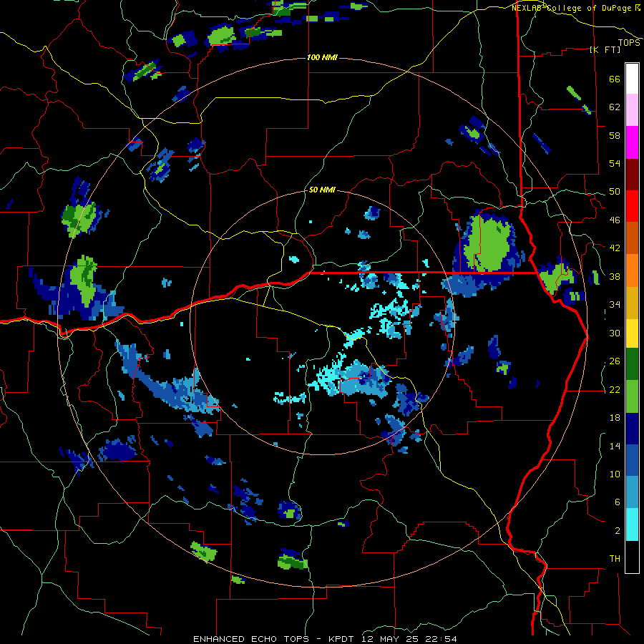Click the "18" legend value
This screenshot has height=644, width=644.
point(615,418)
